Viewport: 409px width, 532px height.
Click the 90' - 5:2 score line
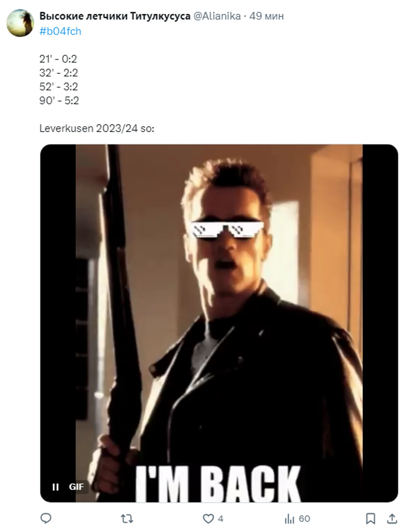click(59, 100)
